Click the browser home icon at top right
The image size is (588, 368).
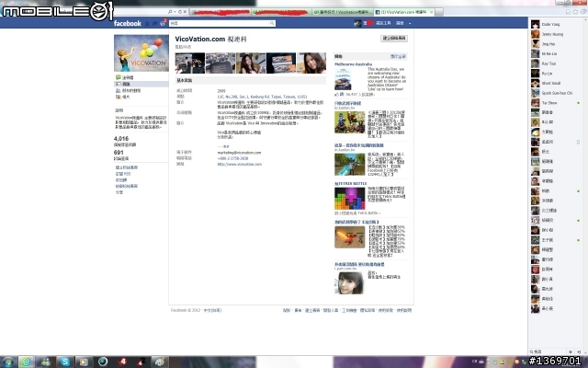click(568, 12)
